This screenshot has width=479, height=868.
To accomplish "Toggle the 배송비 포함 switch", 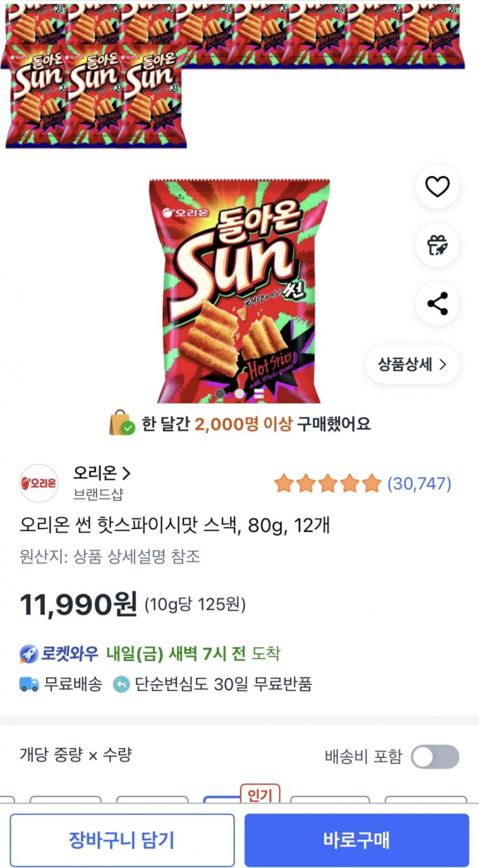I will click(435, 757).
